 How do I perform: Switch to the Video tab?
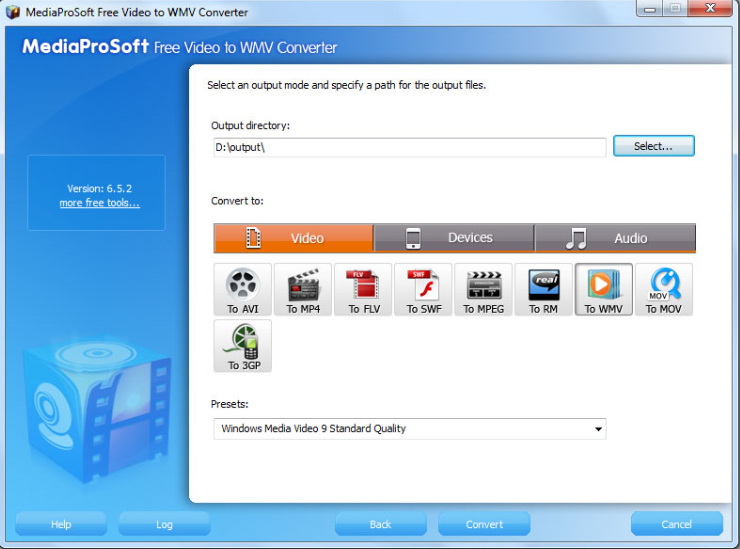(293, 238)
